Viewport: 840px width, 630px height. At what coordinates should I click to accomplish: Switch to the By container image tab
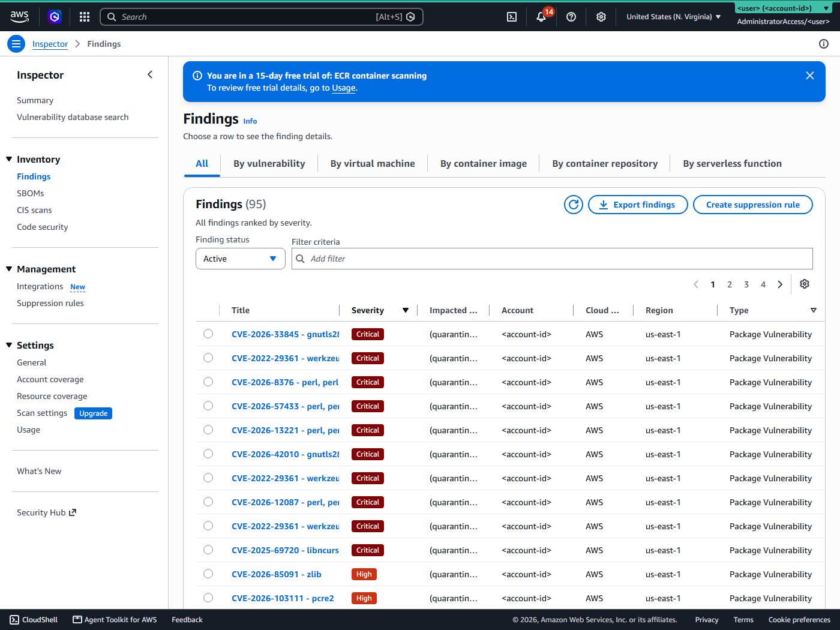[484, 163]
